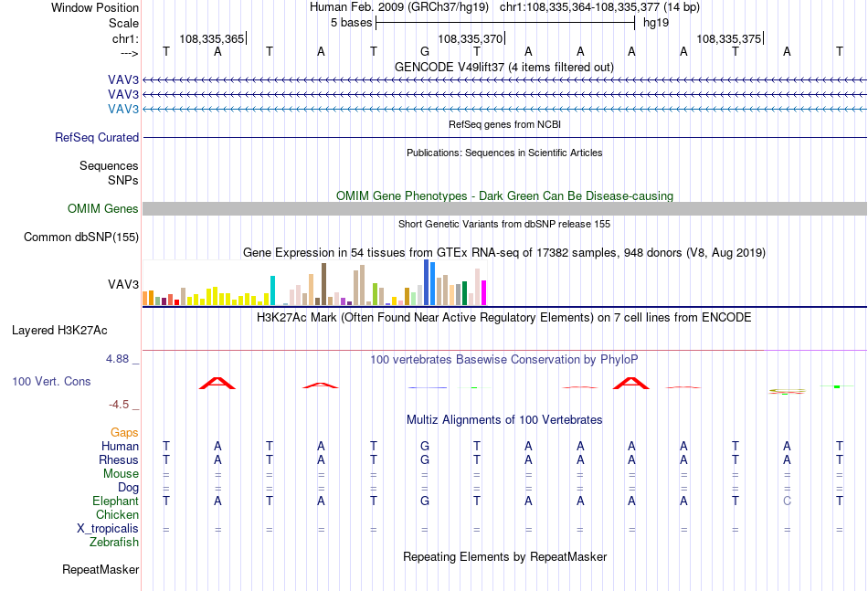868x591 pixels.
Task: Click the RefSeq Curated gene line
Action: (504, 137)
